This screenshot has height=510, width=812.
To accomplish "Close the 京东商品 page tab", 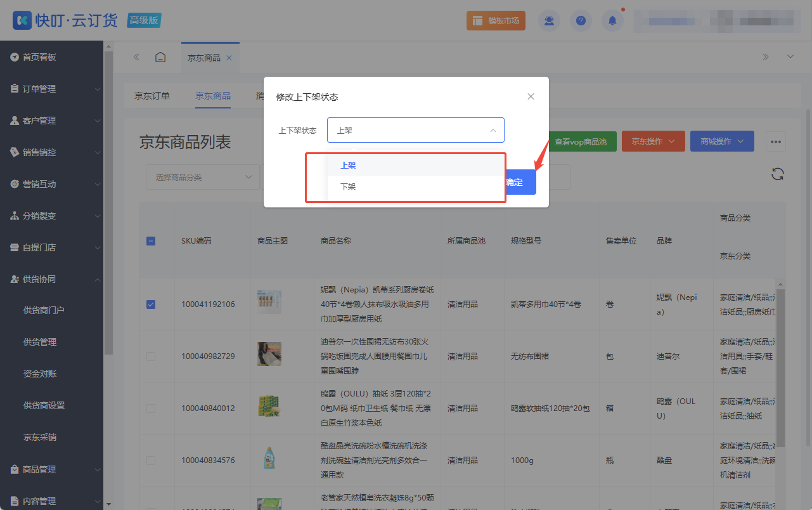I will tap(229, 58).
